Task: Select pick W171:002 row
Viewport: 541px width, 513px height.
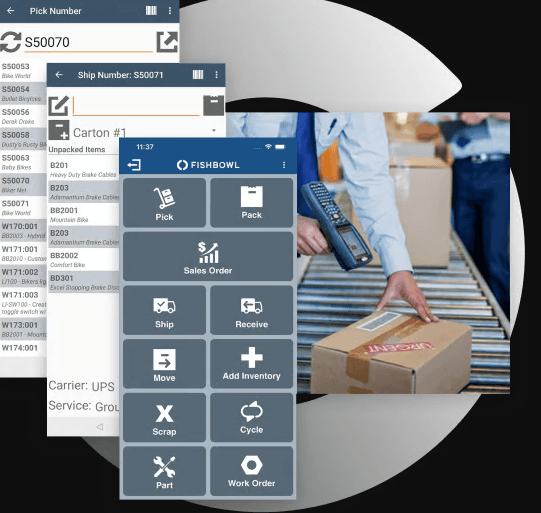Action: [23, 276]
